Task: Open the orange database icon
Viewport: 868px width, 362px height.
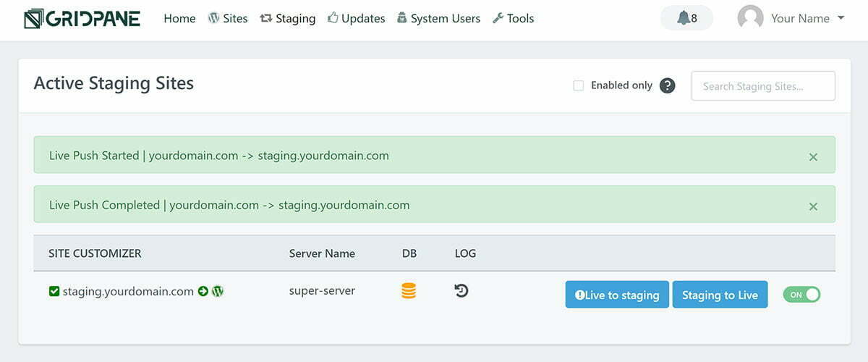Action: [x=409, y=292]
